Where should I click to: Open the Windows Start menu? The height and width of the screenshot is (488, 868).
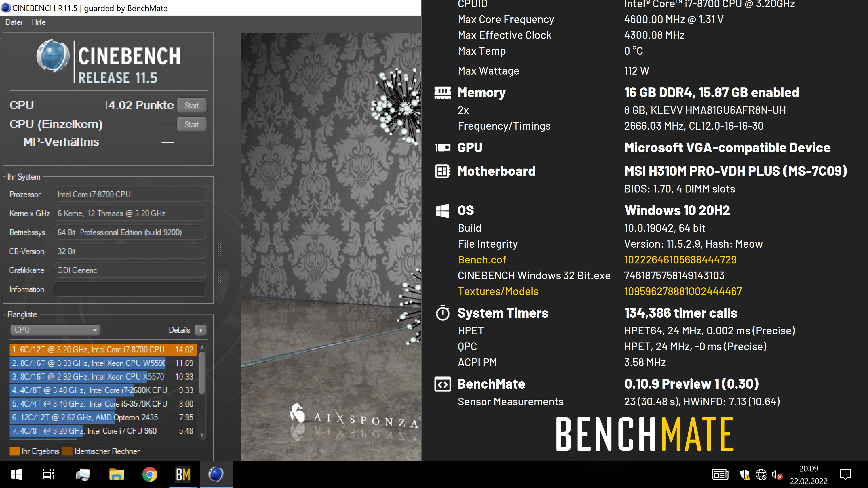16,475
